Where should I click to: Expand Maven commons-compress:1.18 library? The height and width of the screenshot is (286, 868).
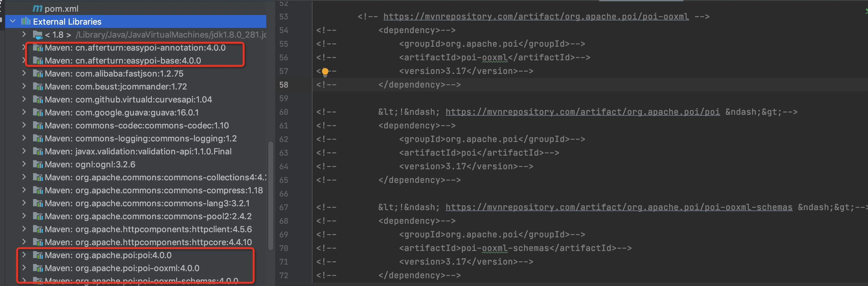click(x=24, y=190)
